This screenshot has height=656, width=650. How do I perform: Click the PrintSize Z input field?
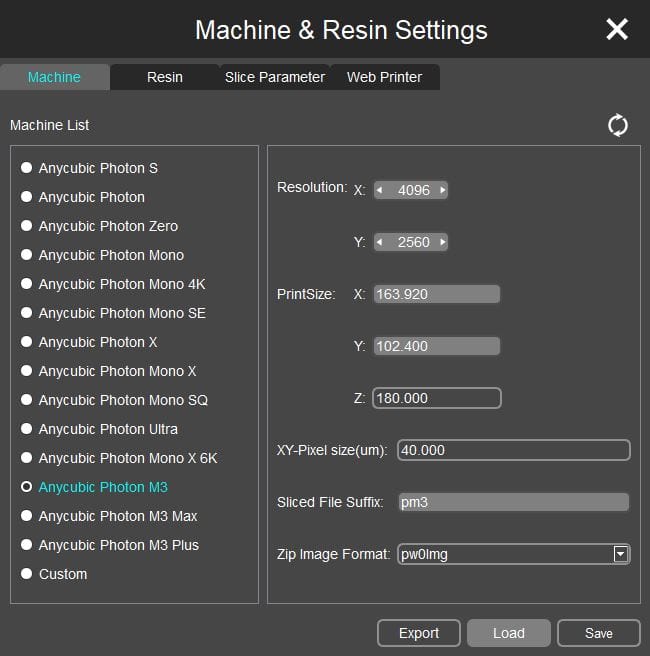437,398
